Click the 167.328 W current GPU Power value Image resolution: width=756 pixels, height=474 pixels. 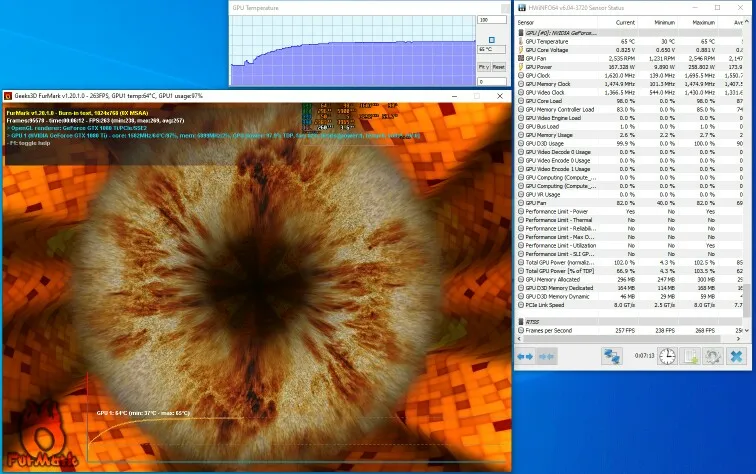coord(621,67)
